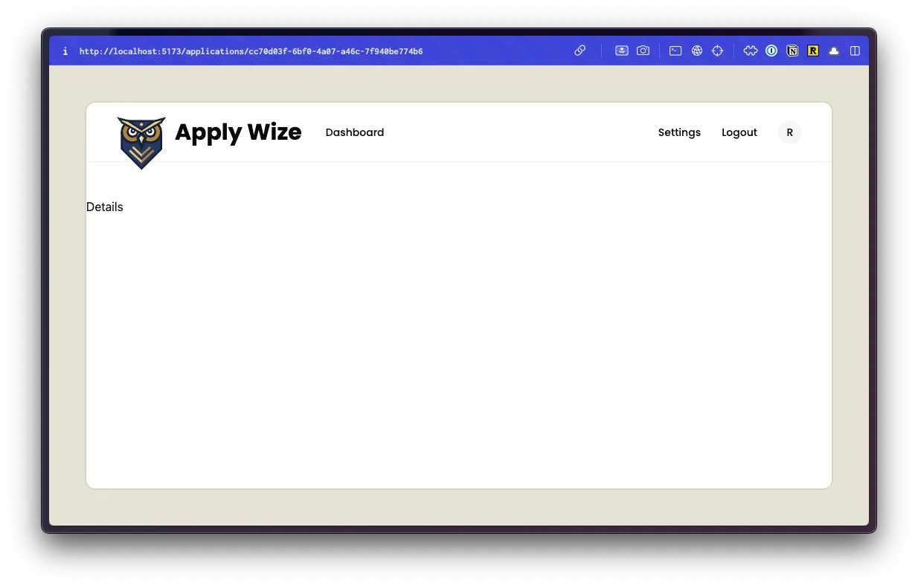This screenshot has width=918, height=588.
Task: Click the Apply Wize title text
Action: (x=238, y=132)
